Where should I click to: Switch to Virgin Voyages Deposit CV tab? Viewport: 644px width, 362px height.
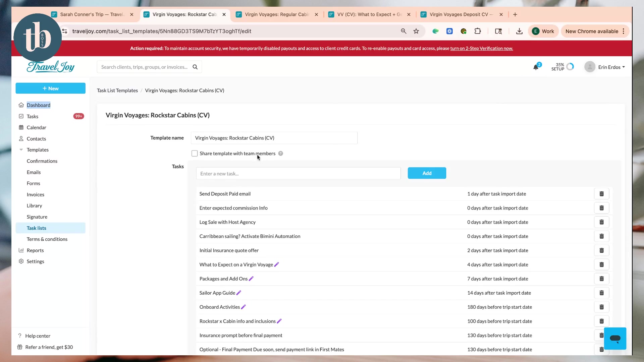[462, 14]
